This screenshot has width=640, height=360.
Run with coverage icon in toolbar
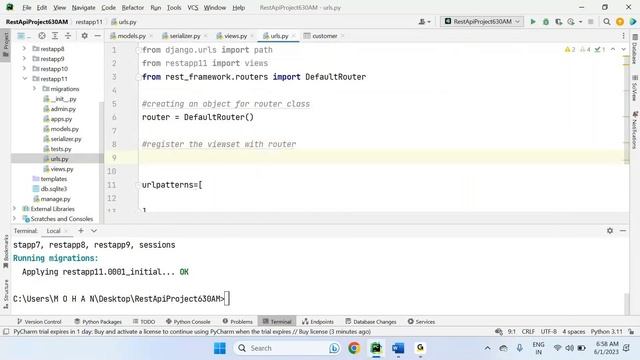coord(558,22)
